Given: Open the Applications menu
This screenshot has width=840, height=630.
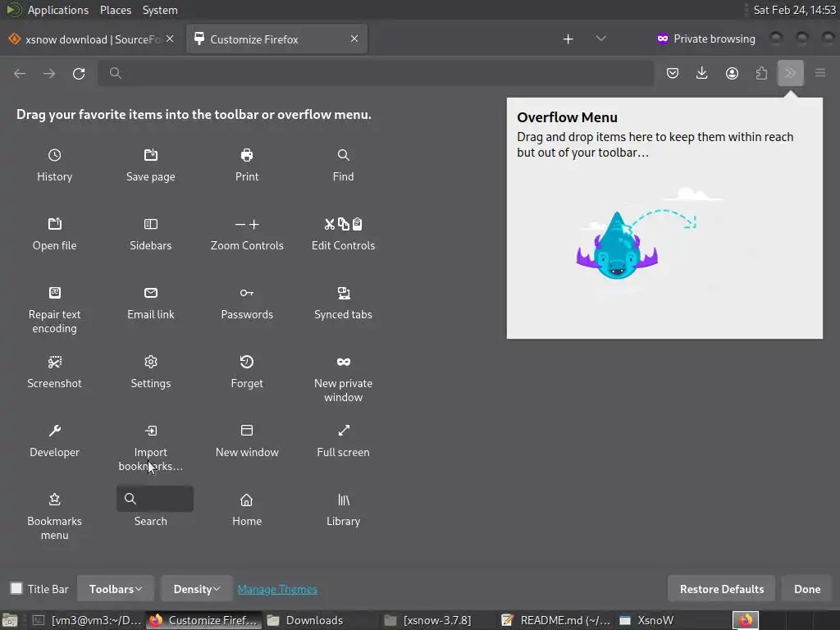Looking at the screenshot, I should 58,10.
